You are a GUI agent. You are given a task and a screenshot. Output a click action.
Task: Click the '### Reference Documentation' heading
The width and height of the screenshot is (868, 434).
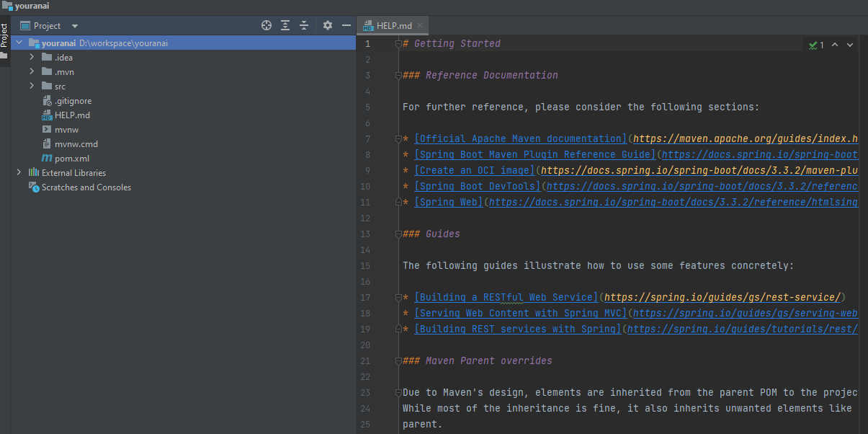pyautogui.click(x=480, y=76)
